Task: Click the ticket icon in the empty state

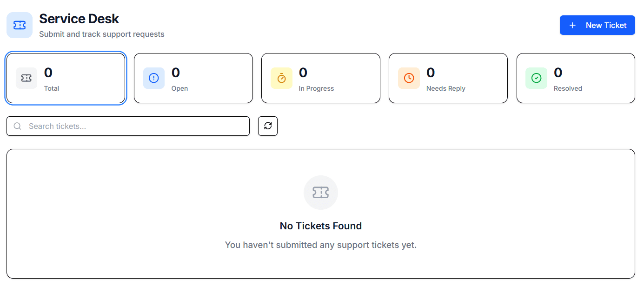Action: click(321, 192)
